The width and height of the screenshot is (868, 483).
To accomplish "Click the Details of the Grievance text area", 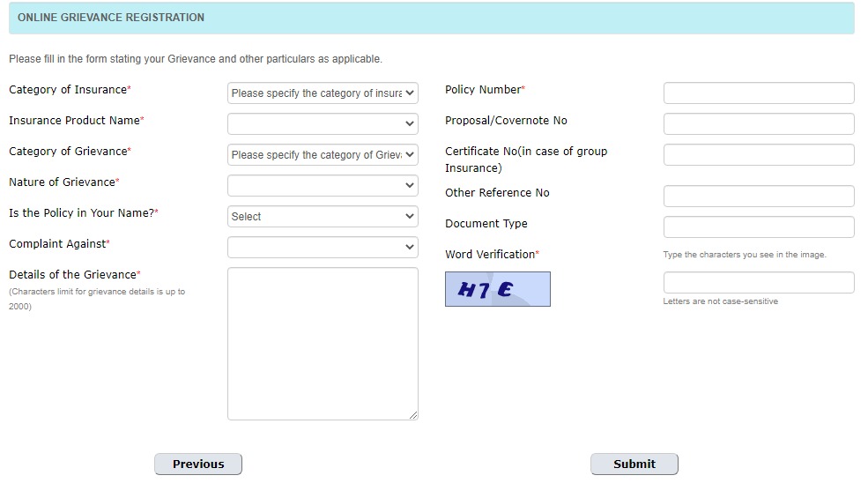I will [323, 344].
